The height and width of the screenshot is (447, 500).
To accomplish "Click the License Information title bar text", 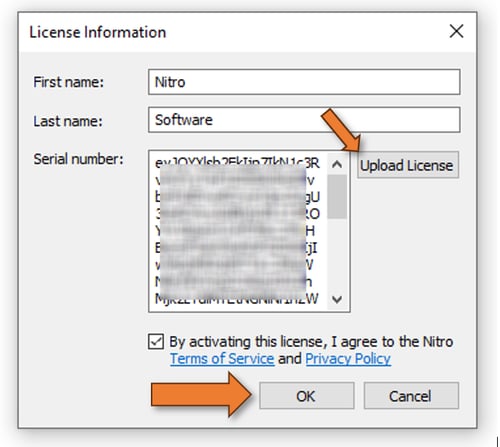I will [x=98, y=32].
